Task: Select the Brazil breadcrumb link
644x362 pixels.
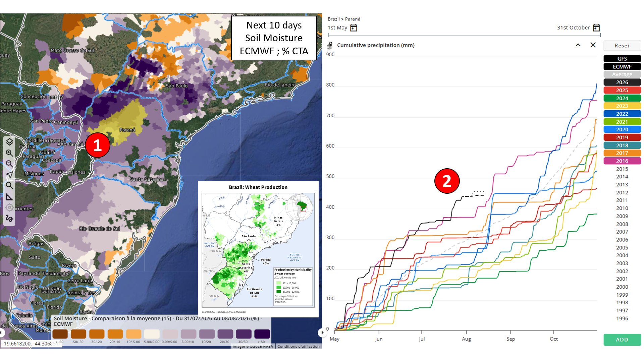Action: point(333,19)
